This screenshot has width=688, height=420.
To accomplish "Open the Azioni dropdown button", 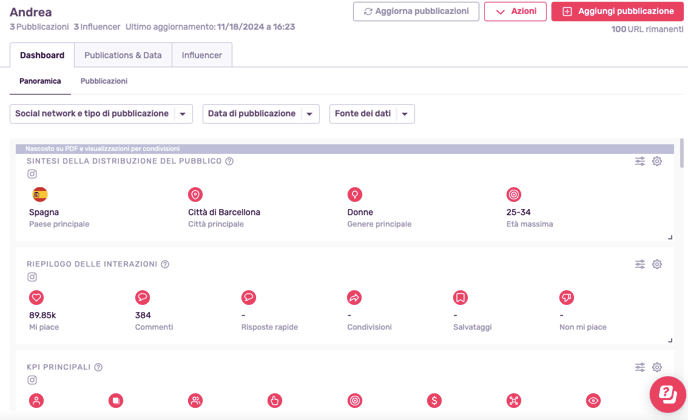I will (x=515, y=11).
